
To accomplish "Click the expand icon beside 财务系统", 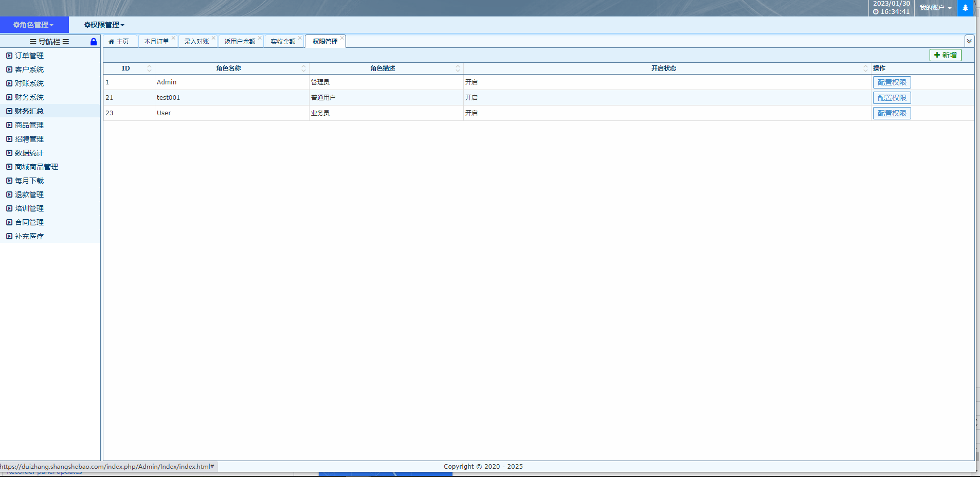I will pyautogui.click(x=9, y=97).
